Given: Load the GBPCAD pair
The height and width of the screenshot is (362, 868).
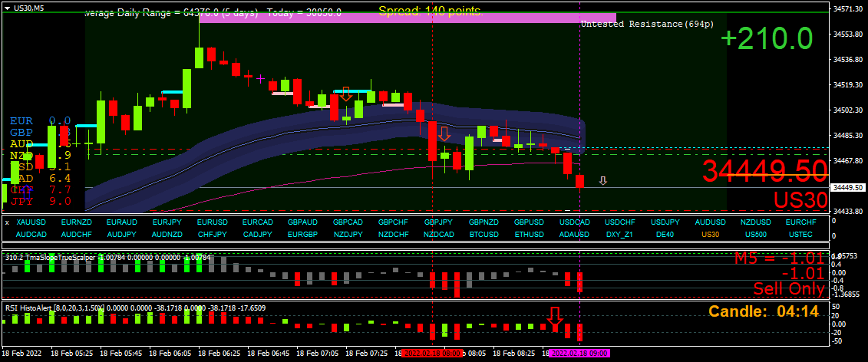Looking at the screenshot, I should pyautogui.click(x=348, y=222).
